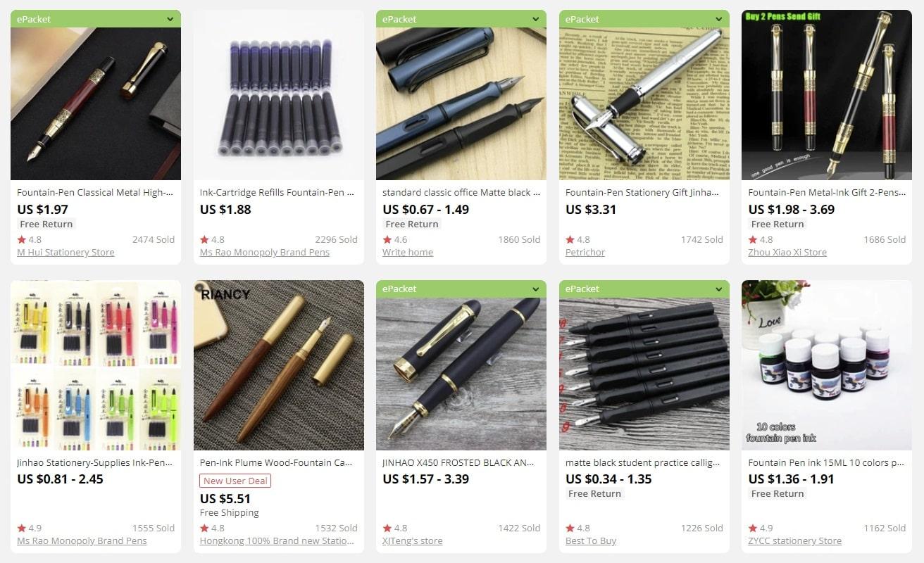Click the New User Deal badge
Screen dimensions: 924x563
coord(235,481)
